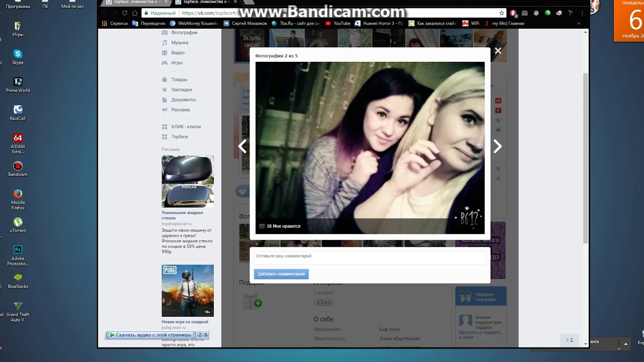
Task: Open Закладки in the sidebar
Action: (x=181, y=89)
